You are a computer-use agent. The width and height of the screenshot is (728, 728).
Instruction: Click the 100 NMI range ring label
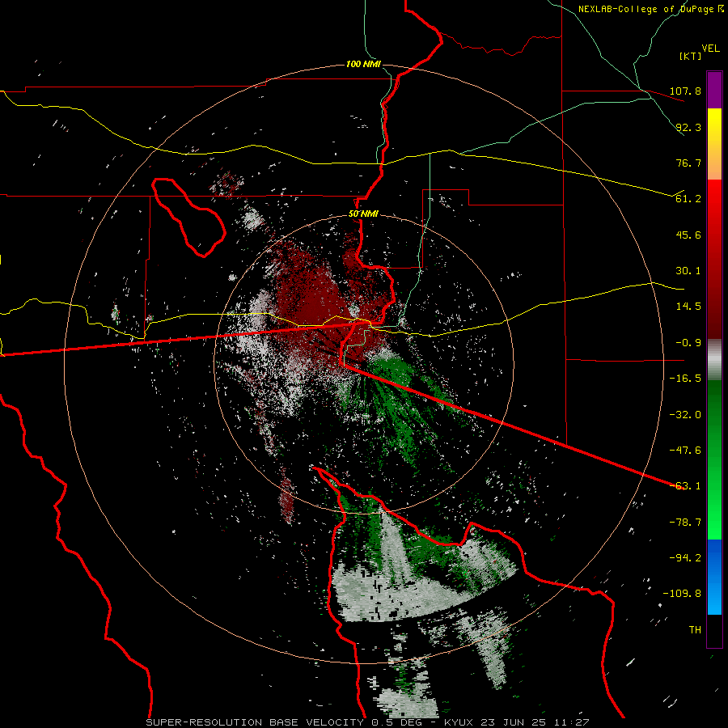363,64
